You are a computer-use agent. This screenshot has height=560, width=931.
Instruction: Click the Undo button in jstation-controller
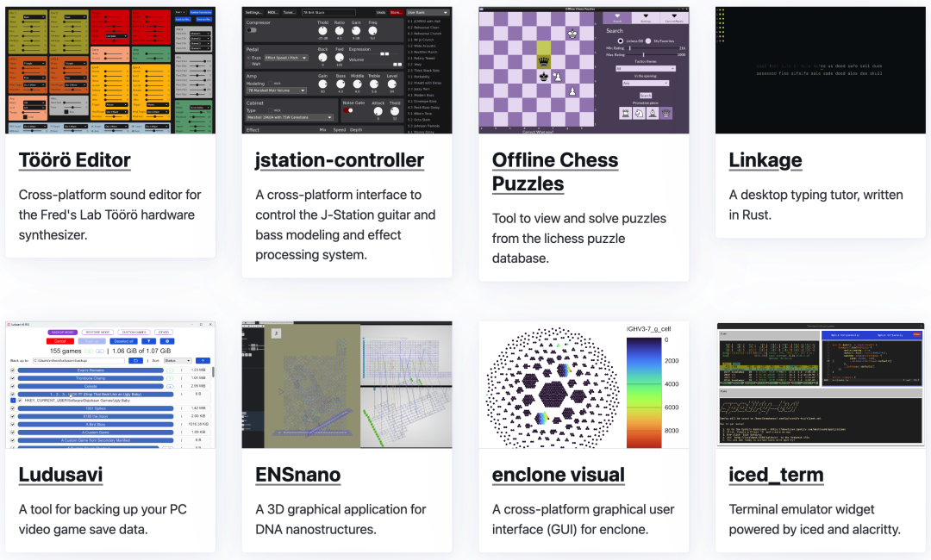(x=381, y=12)
